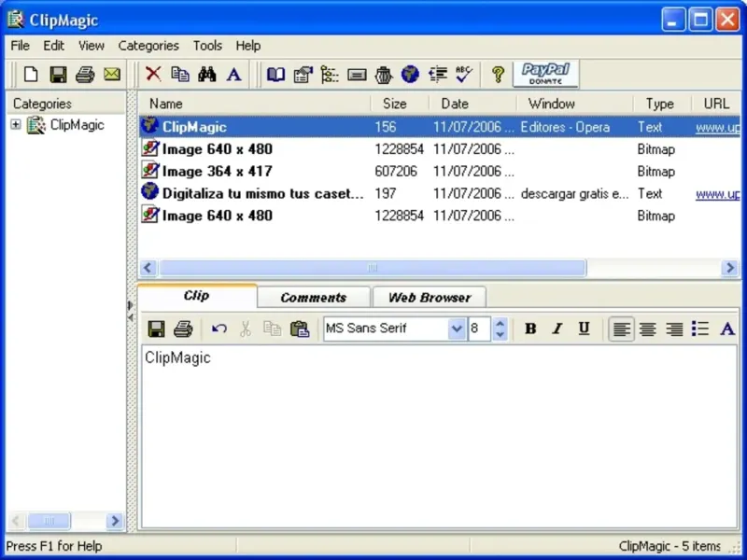Switch to the Comments tab

tap(314, 298)
